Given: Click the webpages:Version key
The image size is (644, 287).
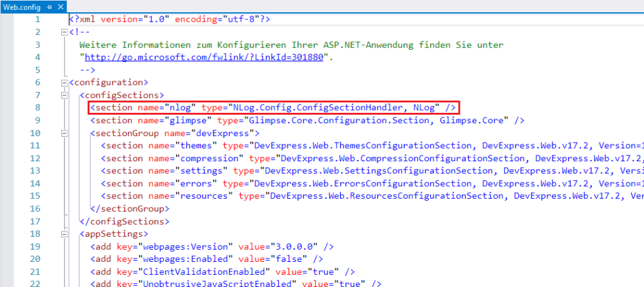Looking at the screenshot, I should tap(184, 247).
